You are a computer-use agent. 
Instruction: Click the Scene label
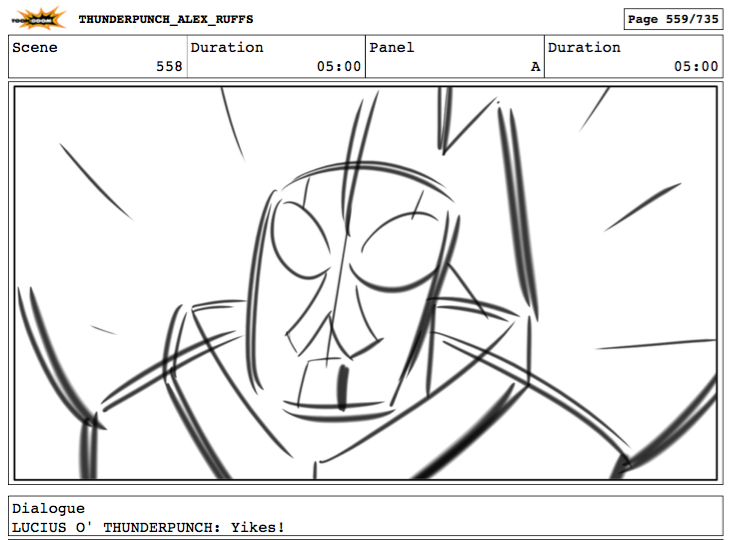coord(35,47)
